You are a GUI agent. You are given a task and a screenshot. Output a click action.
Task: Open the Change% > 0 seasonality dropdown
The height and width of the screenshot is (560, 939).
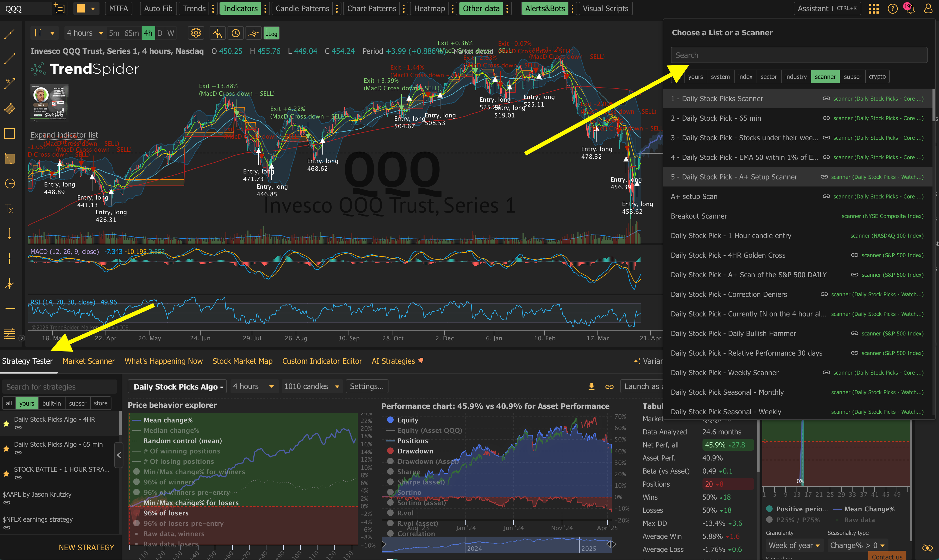(x=857, y=545)
